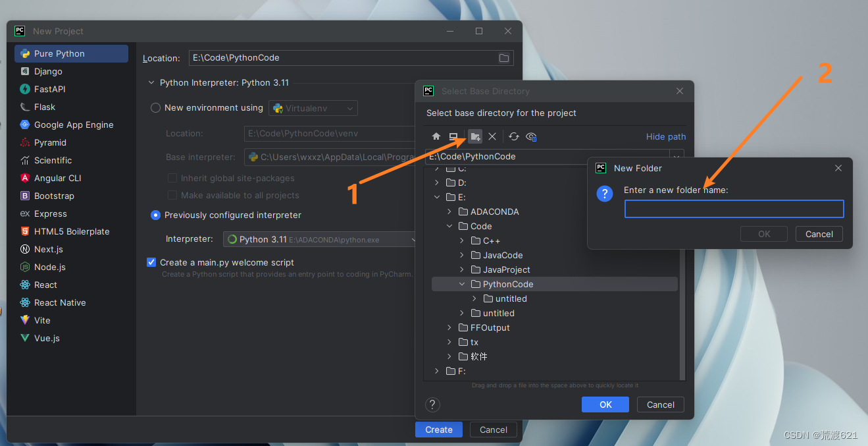Select New environment using radio button
The image size is (868, 446).
[x=155, y=107]
